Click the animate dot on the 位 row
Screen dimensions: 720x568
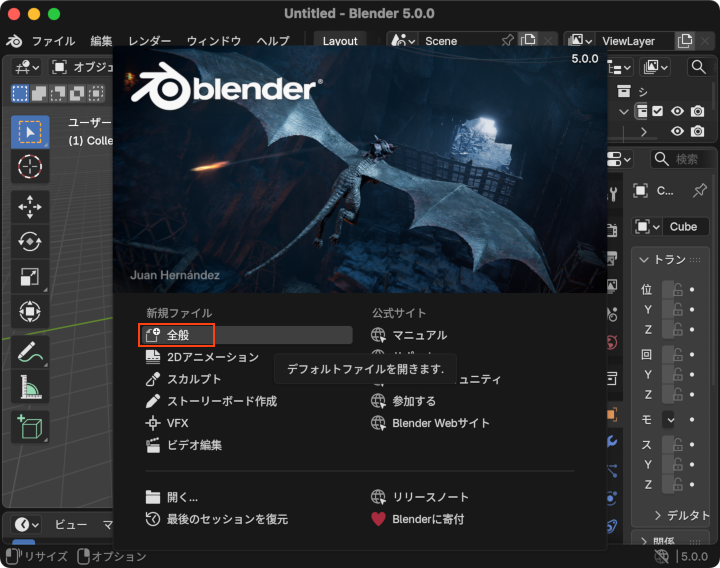(x=692, y=290)
